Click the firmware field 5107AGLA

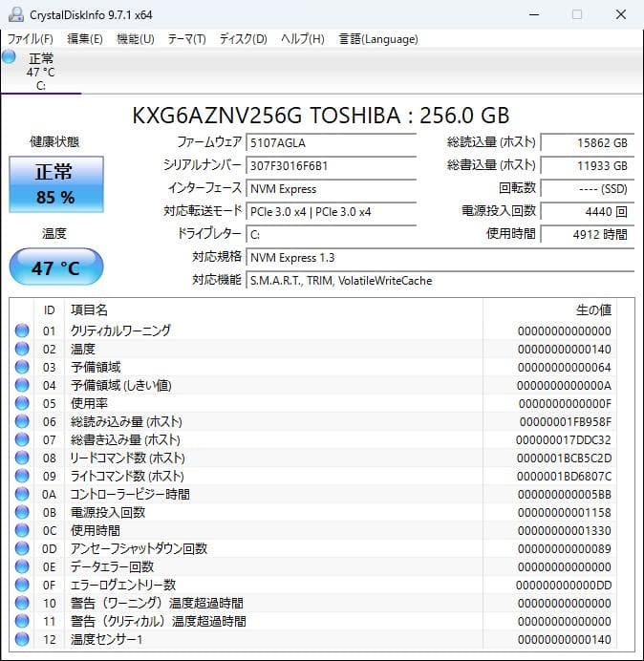click(331, 142)
